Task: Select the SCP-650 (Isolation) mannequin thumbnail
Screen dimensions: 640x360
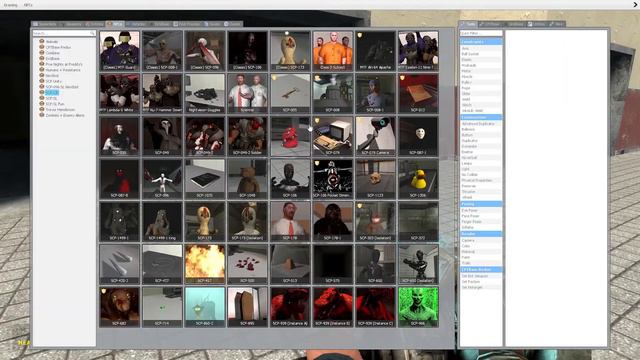Action: (x=418, y=264)
